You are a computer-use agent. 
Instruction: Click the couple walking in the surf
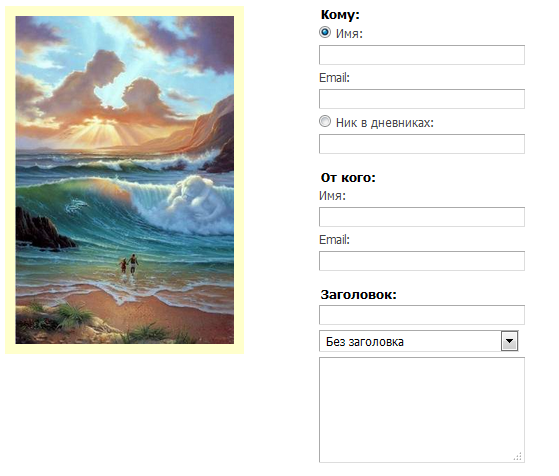(129, 265)
